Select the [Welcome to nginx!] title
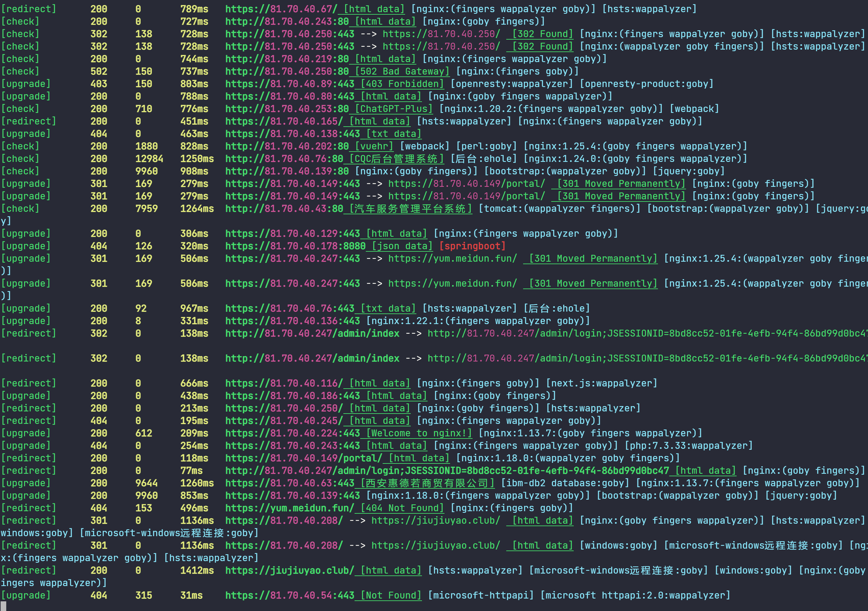Image resolution: width=868 pixels, height=611 pixels. click(x=419, y=433)
